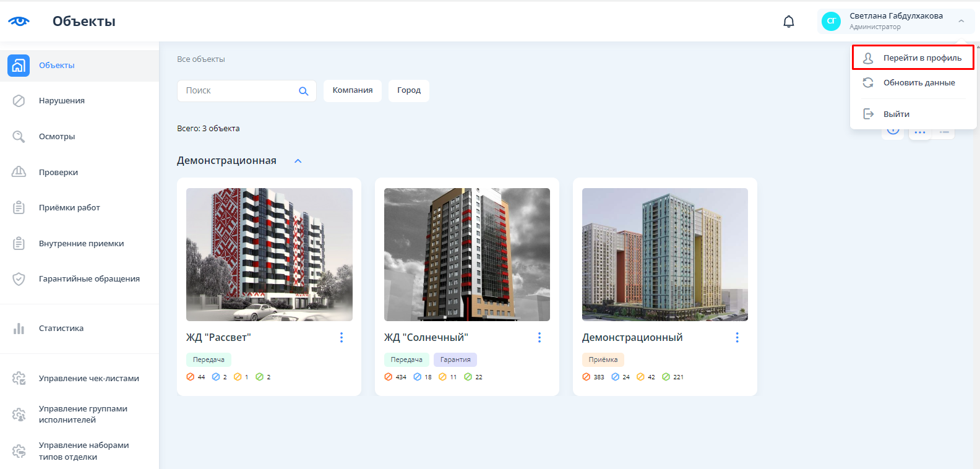Go to Осмотры in sidebar
This screenshot has width=980, height=469.
57,137
